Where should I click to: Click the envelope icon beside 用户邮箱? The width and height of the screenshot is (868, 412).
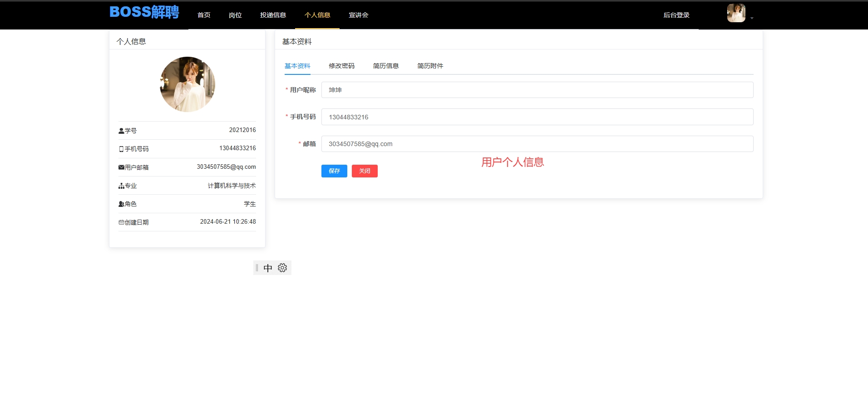coord(121,167)
